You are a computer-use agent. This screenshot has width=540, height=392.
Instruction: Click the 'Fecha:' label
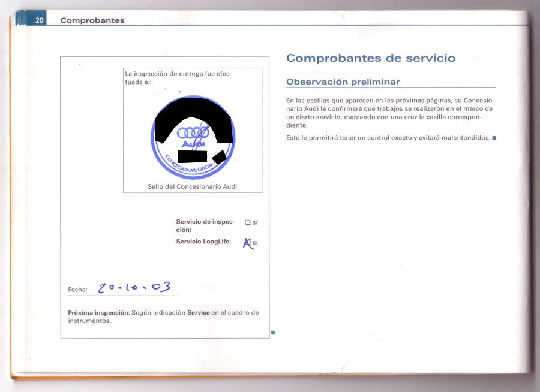click(x=77, y=290)
